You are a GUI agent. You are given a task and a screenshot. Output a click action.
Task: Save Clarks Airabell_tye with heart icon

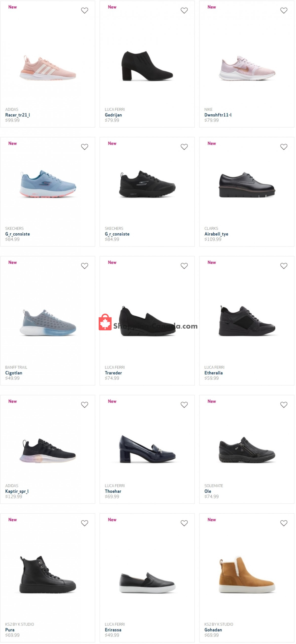[x=284, y=147]
